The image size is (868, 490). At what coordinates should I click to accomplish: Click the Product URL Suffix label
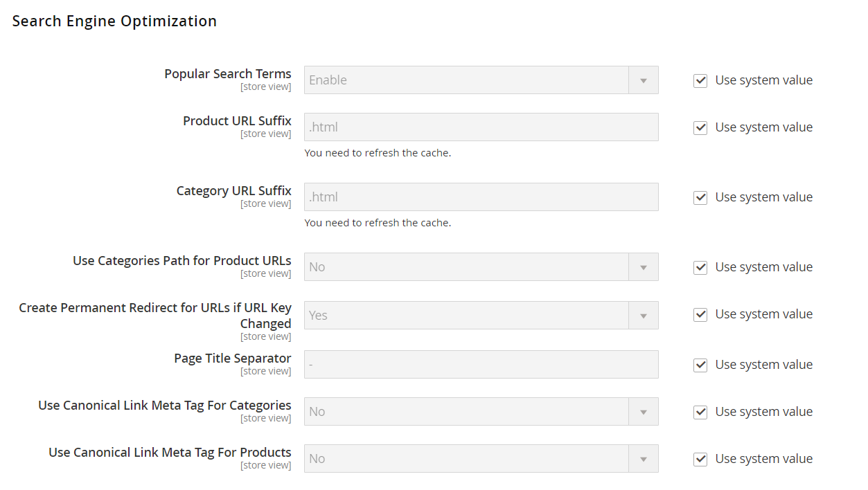[x=237, y=120]
